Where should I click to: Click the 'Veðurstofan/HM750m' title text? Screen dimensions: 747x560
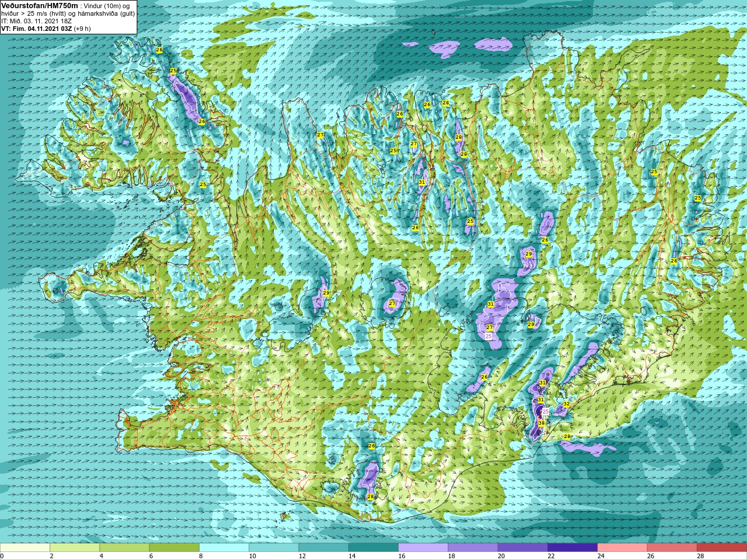click(x=39, y=5)
